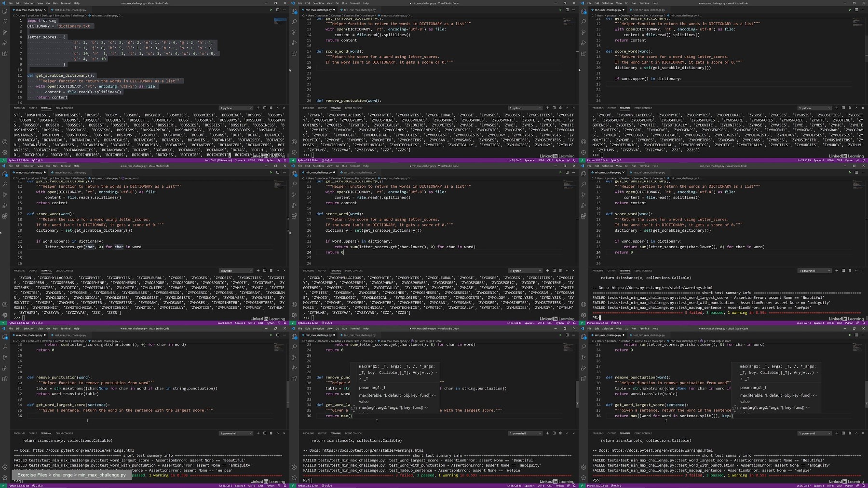Open Search in the window showing 'import string'

(5, 21)
